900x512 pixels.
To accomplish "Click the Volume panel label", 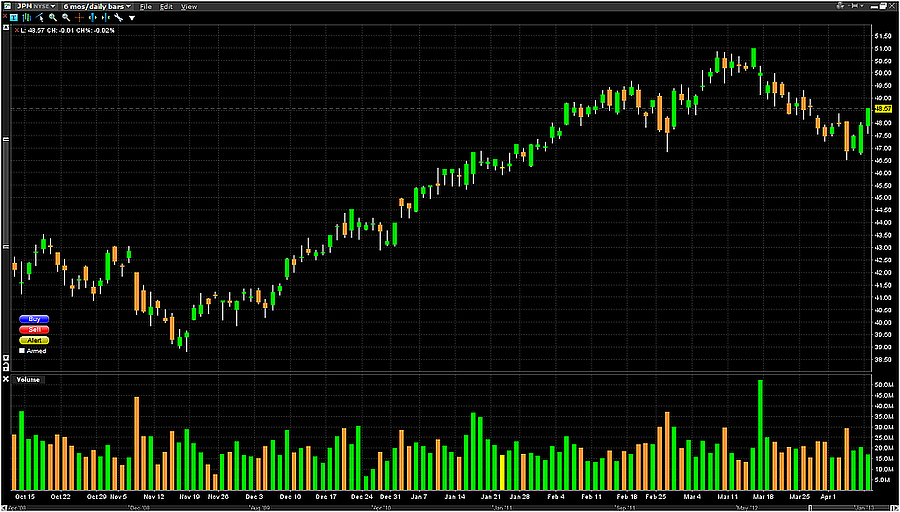I will tap(26, 379).
